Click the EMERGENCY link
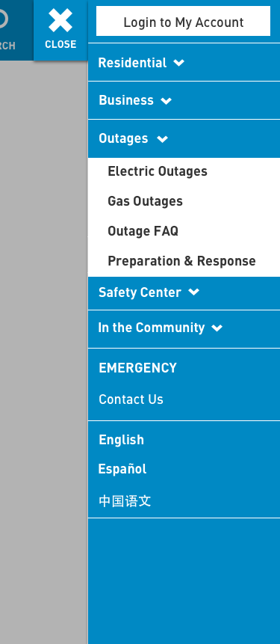Viewport: 280px width, 644px height. (x=137, y=368)
